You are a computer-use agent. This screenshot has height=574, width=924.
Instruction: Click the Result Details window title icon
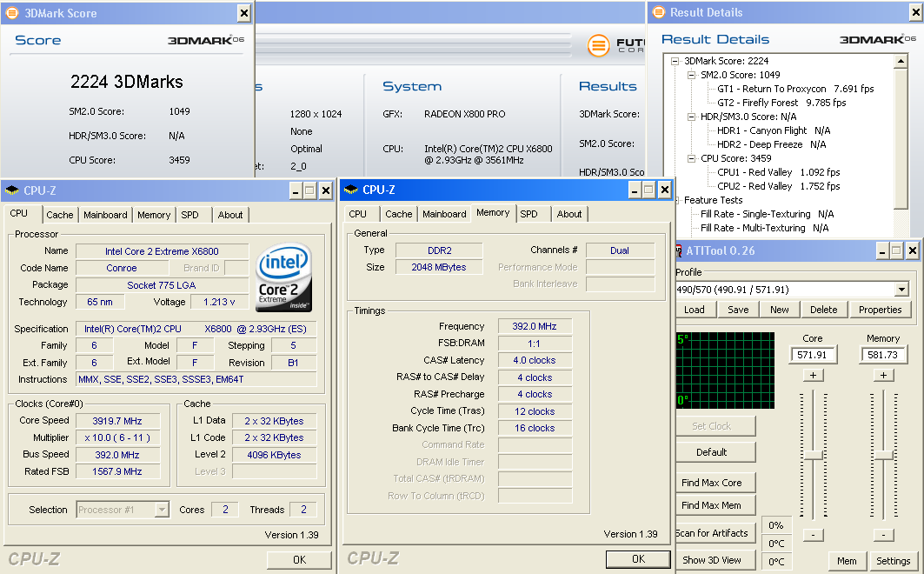point(659,12)
